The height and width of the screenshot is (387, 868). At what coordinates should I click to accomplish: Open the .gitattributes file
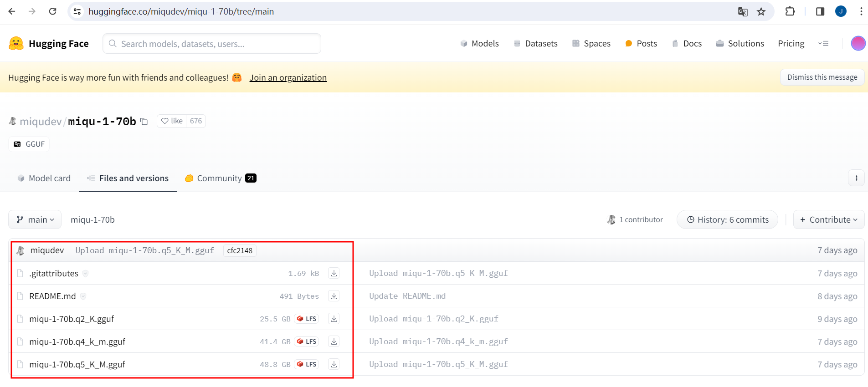(54, 273)
